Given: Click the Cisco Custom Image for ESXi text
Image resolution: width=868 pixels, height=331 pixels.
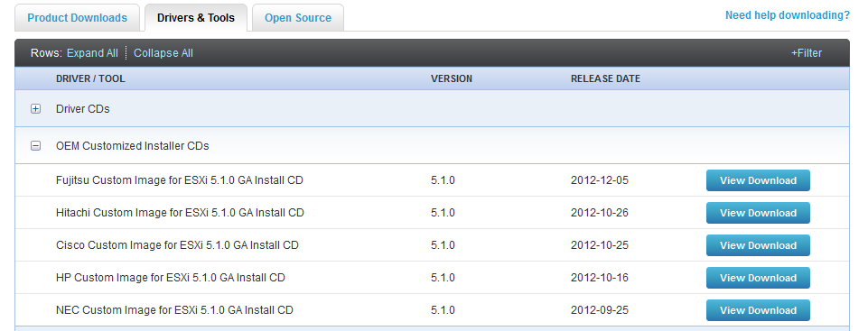Looking at the screenshot, I should click(x=177, y=244).
